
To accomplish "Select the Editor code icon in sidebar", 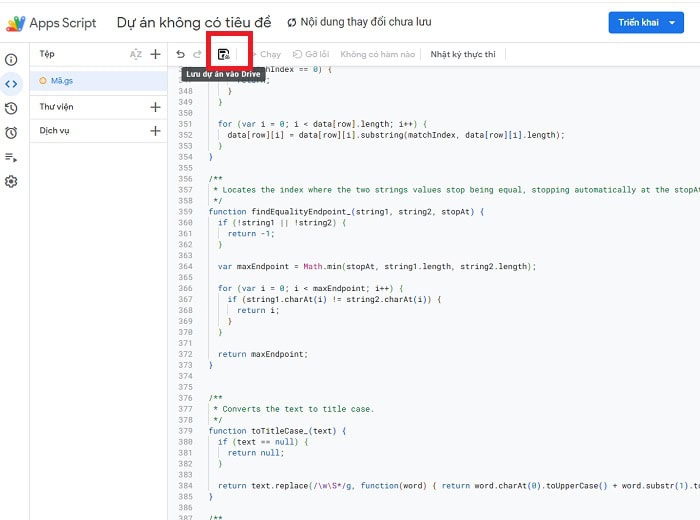I will pos(11,84).
